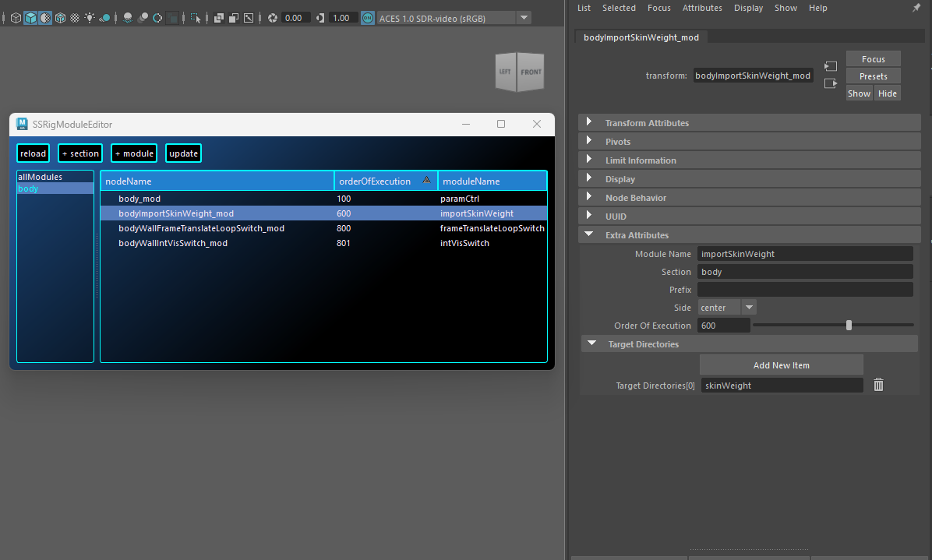
Task: Click the go to output connection icon
Action: pyautogui.click(x=831, y=83)
